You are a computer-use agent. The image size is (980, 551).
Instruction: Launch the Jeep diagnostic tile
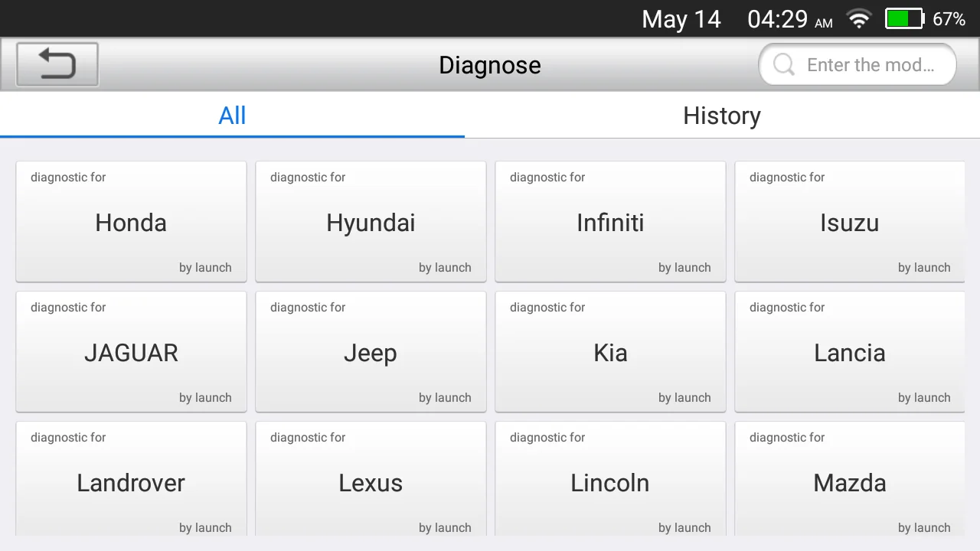coord(371,351)
